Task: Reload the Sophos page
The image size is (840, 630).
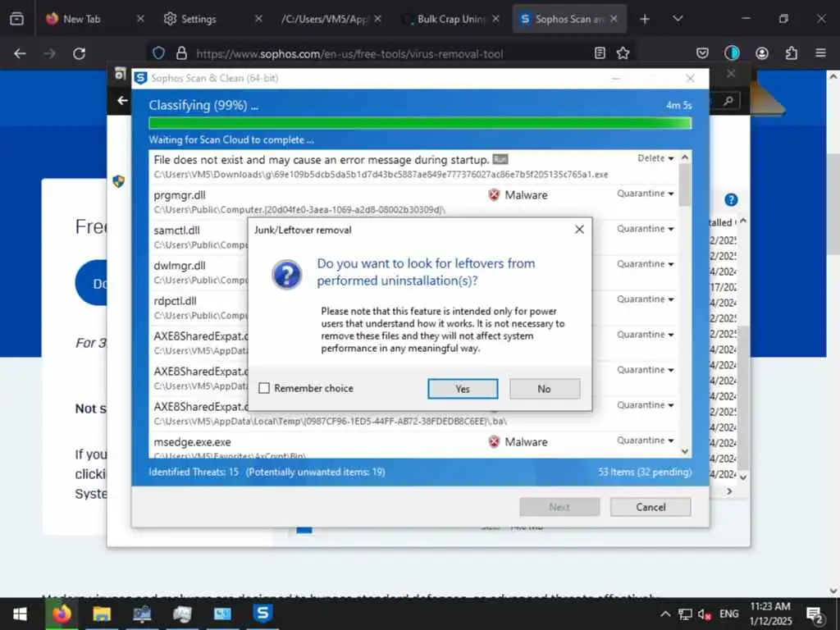Action: [80, 53]
